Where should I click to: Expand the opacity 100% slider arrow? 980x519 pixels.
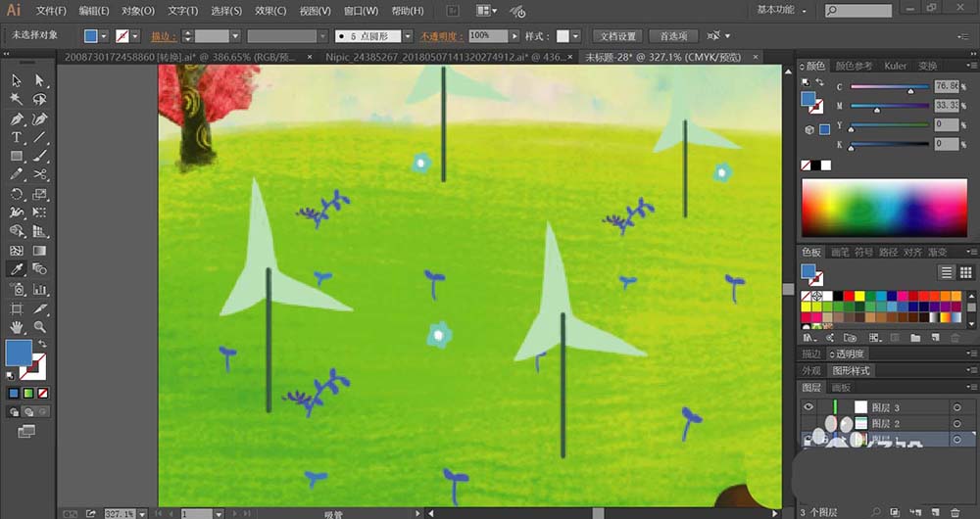(514, 36)
